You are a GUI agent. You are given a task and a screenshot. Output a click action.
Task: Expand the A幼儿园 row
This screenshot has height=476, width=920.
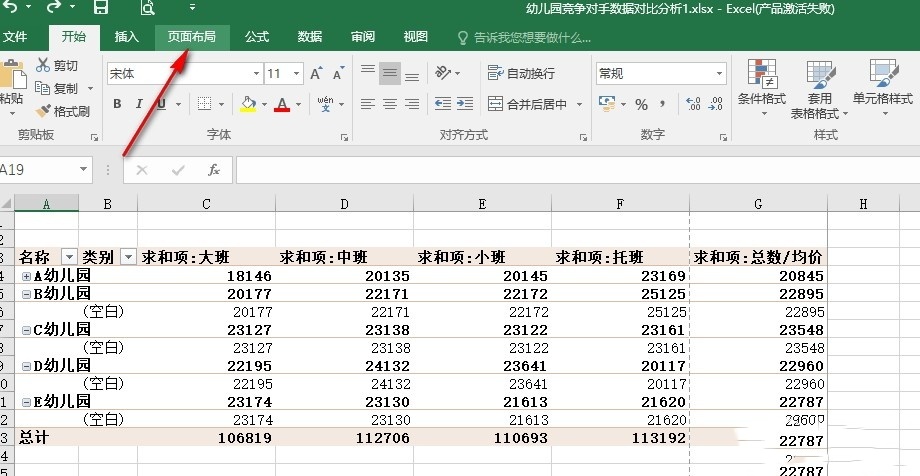pos(26,276)
